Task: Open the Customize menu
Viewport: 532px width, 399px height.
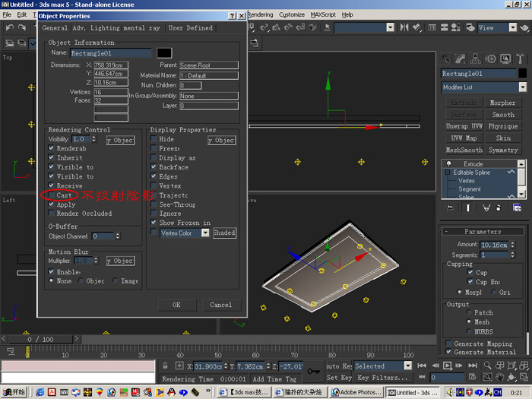Action: 291,14
